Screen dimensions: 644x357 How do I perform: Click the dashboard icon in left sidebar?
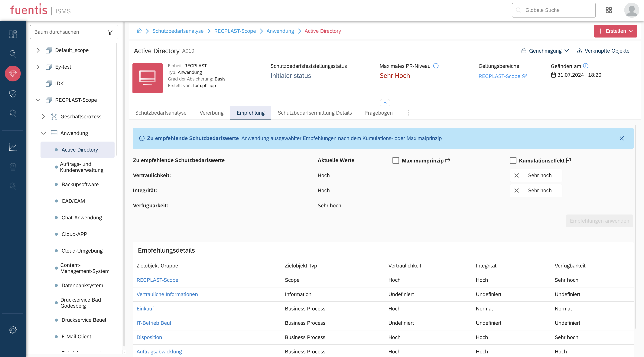[13, 34]
